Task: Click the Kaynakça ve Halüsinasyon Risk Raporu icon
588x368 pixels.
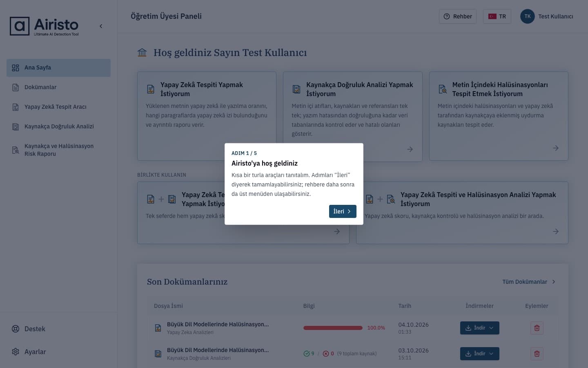Action: [x=16, y=150]
